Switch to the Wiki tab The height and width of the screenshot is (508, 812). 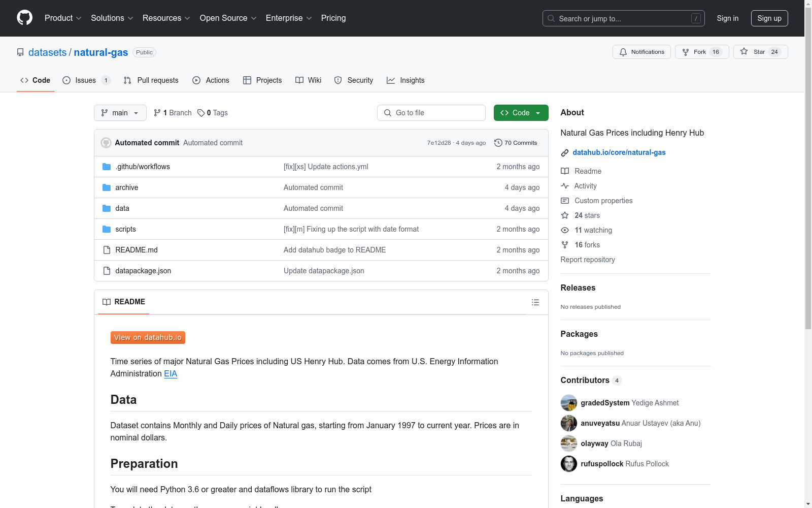click(x=309, y=80)
